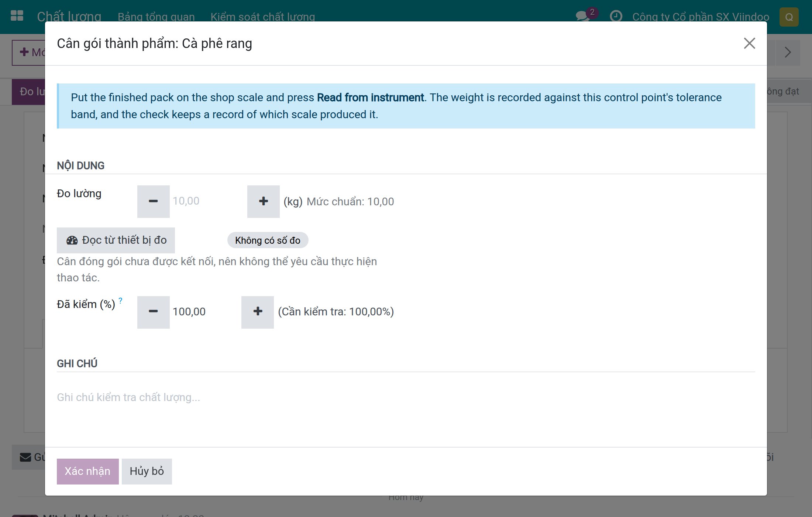This screenshot has height=517, width=812.
Task: Confirm with the Xác nhận button
Action: pos(88,471)
